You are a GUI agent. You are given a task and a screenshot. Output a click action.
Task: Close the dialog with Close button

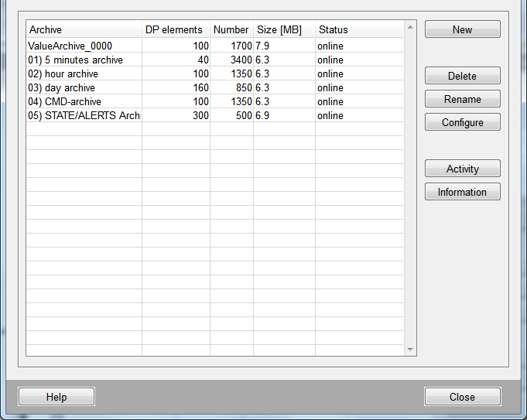pos(462,397)
